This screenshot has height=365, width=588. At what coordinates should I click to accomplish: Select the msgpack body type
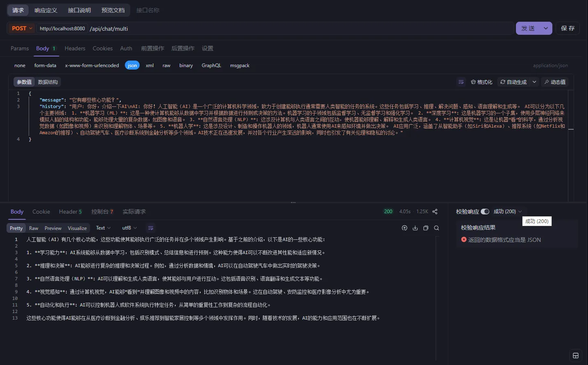(240, 65)
